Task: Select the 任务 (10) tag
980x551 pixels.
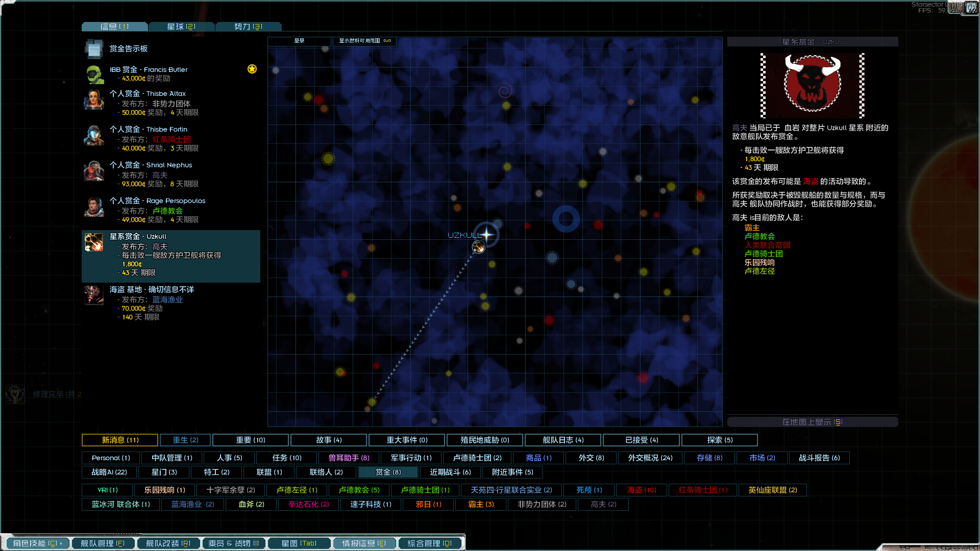Action: (286, 458)
